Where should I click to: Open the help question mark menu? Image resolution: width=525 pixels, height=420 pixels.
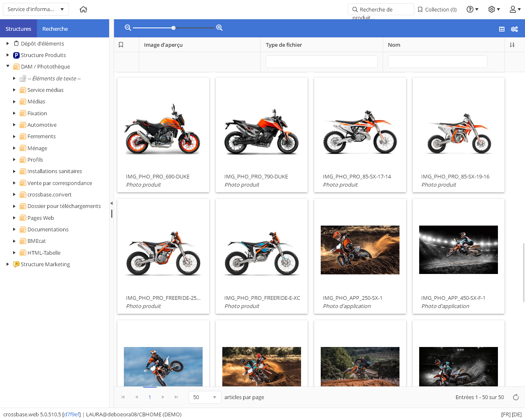(472, 9)
